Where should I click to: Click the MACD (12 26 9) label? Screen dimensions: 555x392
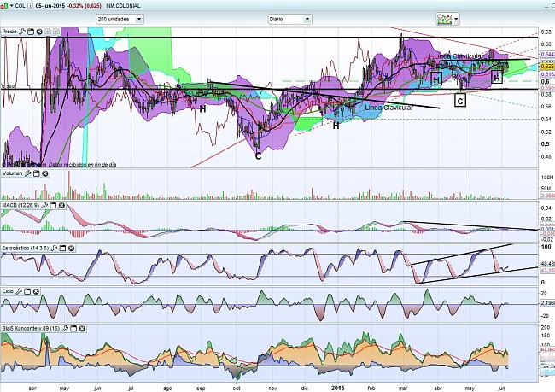[x=20, y=205]
